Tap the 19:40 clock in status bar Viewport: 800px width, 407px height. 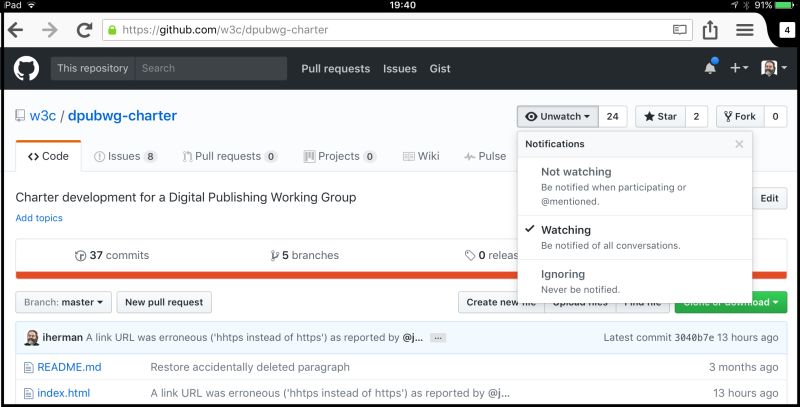pyautogui.click(x=403, y=5)
